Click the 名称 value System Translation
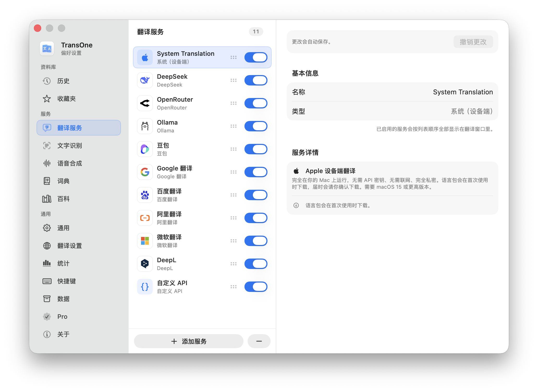The image size is (538, 392). (463, 92)
